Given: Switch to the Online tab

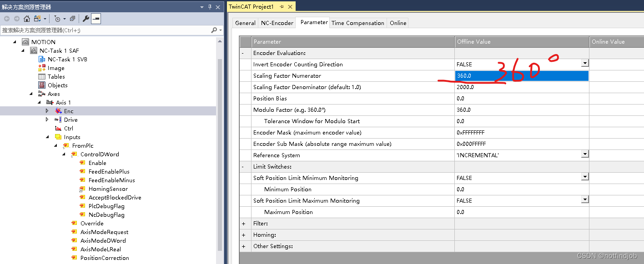Looking at the screenshot, I should click(397, 23).
